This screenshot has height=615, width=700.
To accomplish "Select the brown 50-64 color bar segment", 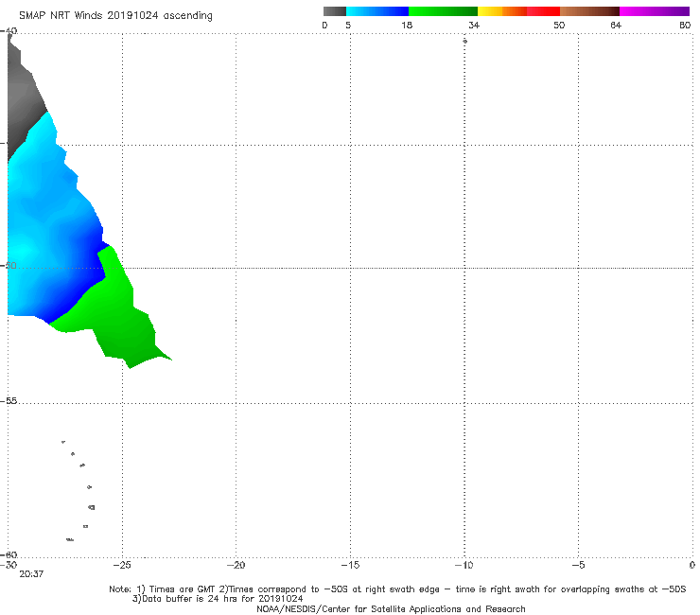I will pos(589,11).
